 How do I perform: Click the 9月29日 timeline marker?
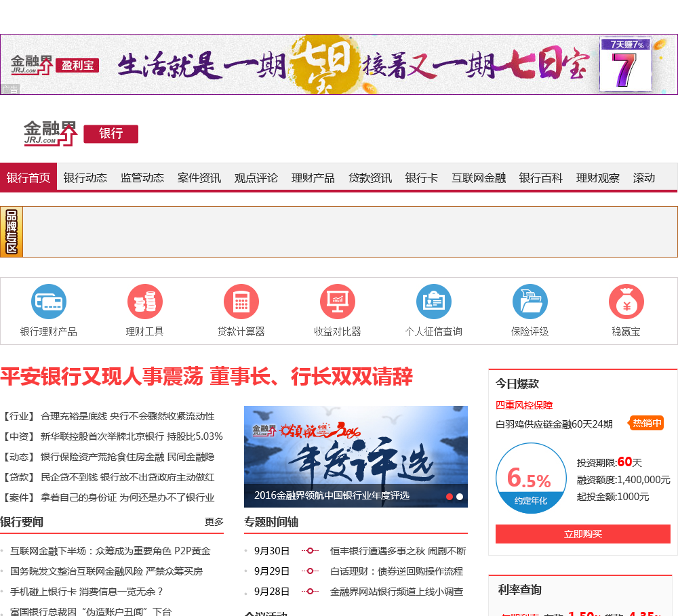pyautogui.click(x=310, y=571)
